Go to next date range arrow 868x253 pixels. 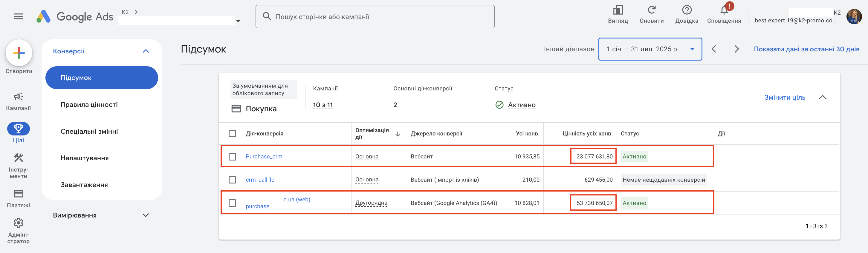[736, 49]
